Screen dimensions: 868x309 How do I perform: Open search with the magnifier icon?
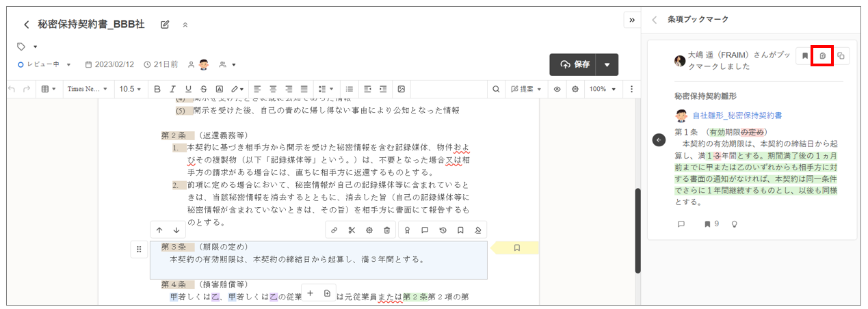click(x=496, y=89)
